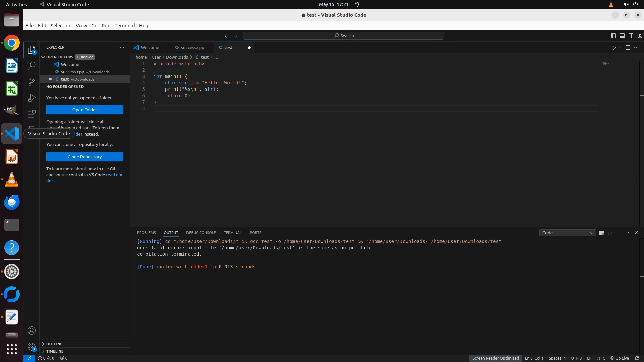The image size is (644, 362).
Task: Click the editor minimap preview
Action: 607,63
